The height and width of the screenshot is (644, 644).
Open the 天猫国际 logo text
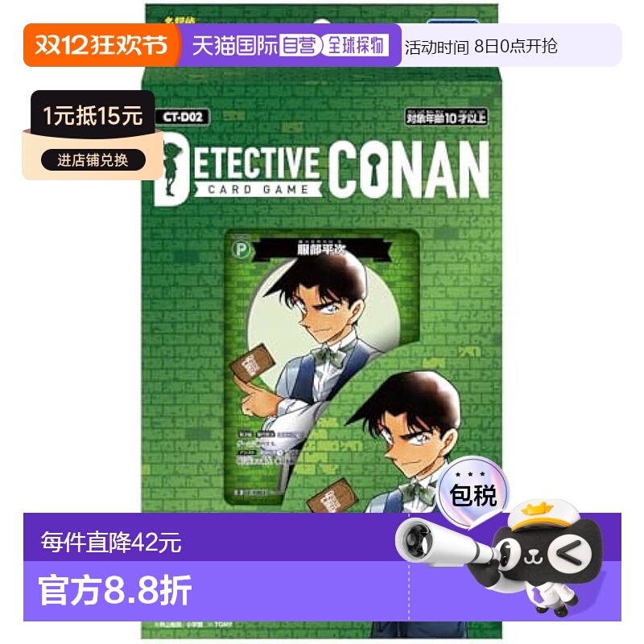[x=235, y=46]
